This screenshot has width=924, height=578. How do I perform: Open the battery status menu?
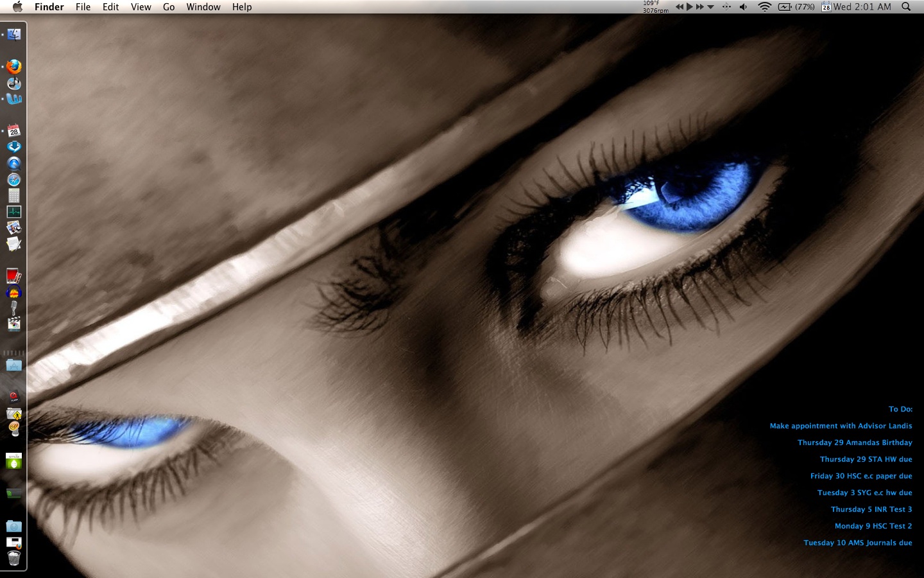[785, 6]
